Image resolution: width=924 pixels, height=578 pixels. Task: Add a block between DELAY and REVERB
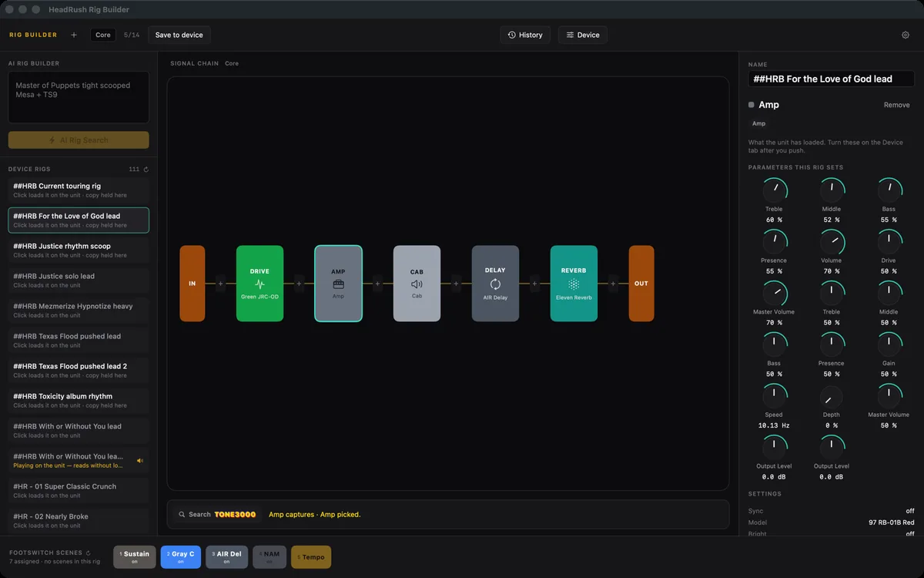tap(534, 284)
